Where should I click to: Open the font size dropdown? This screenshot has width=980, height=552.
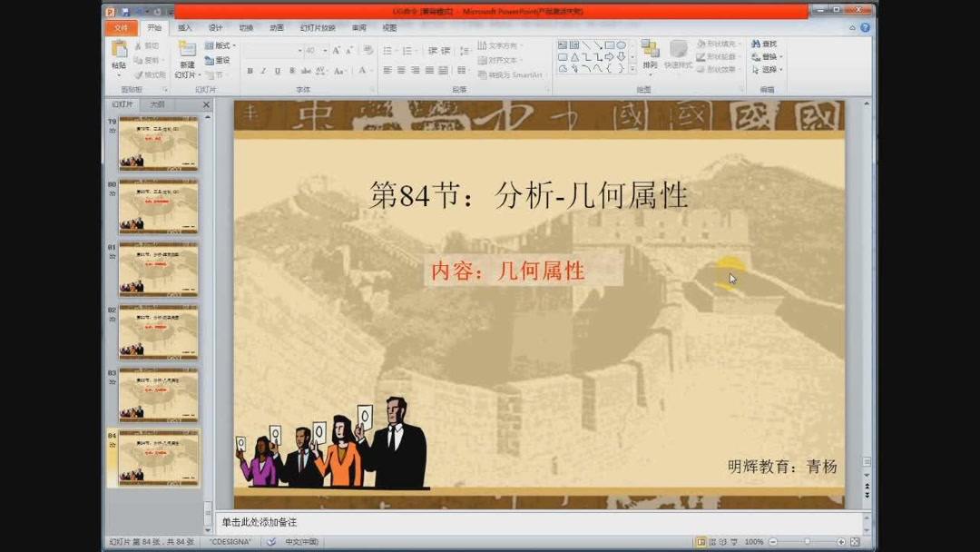point(324,51)
